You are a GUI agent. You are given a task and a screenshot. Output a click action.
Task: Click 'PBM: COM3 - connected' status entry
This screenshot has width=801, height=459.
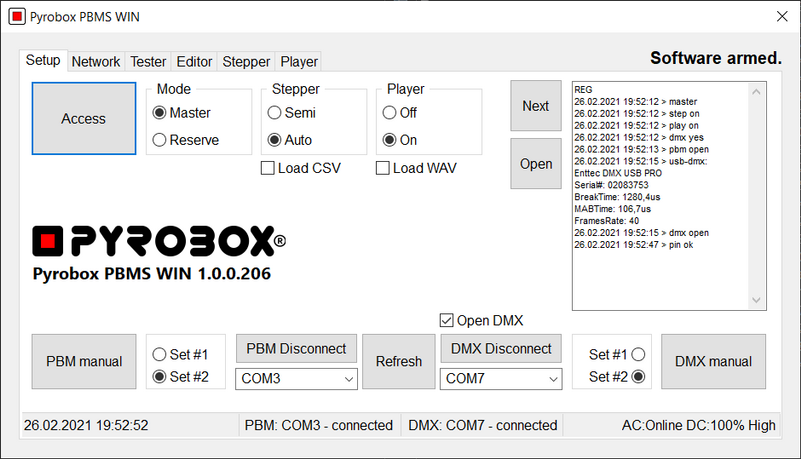(319, 425)
